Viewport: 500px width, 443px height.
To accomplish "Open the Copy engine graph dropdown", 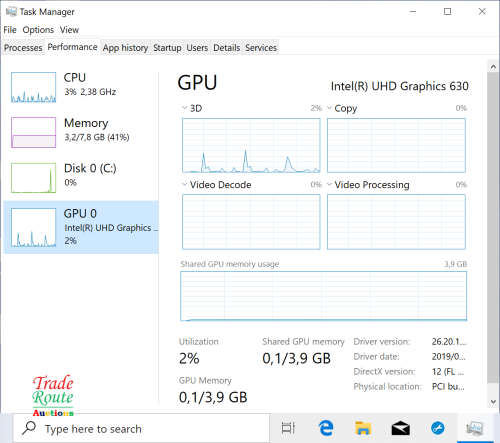I will tap(329, 108).
